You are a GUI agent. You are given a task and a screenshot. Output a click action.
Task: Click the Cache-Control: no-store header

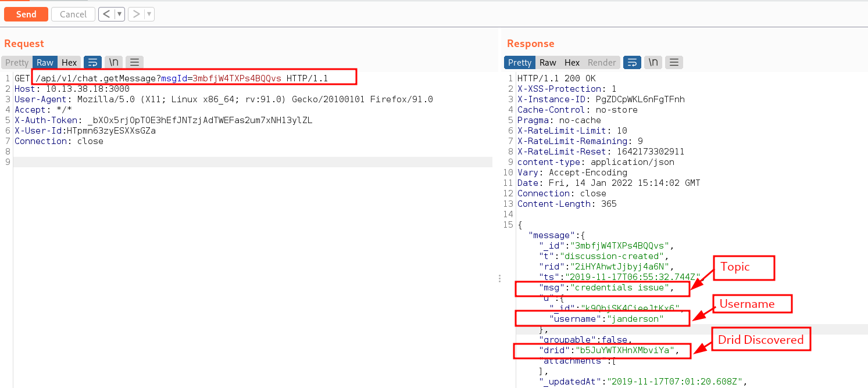[577, 110]
